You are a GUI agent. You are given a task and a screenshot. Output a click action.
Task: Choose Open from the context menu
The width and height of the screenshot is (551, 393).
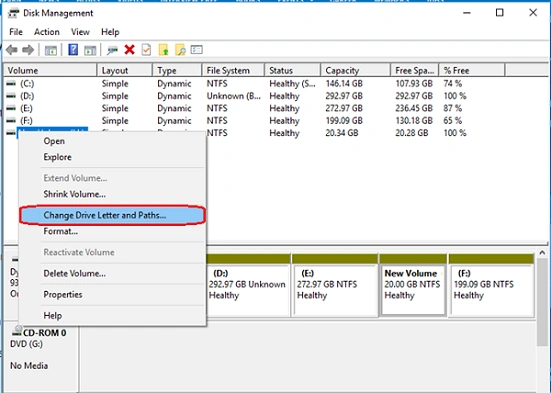(x=112, y=141)
